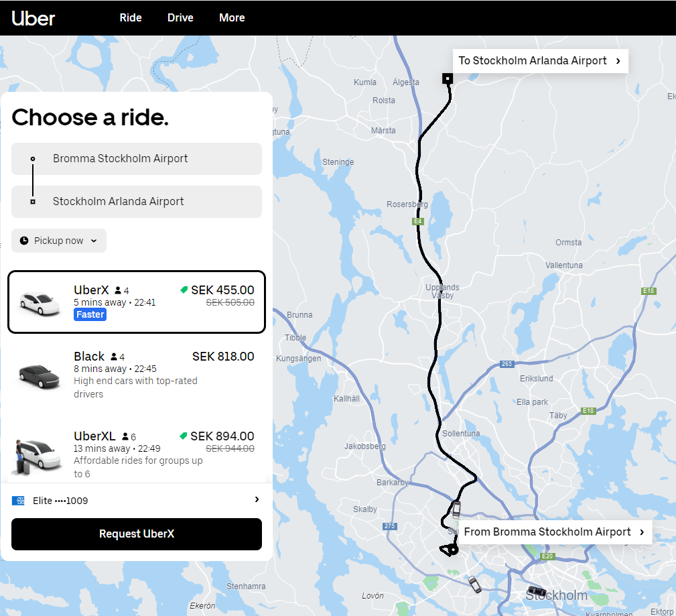Click the Elite payment card icon
The height and width of the screenshot is (616, 676).
coord(18,501)
